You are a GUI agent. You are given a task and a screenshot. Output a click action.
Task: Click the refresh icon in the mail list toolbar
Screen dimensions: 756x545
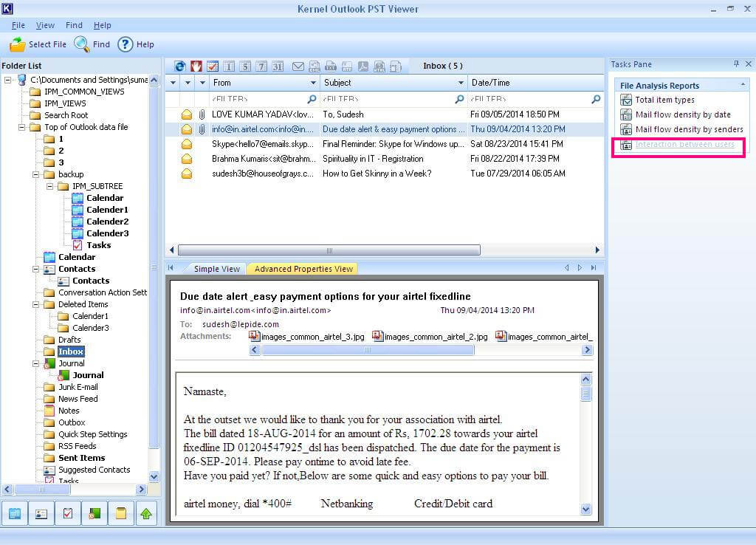180,66
